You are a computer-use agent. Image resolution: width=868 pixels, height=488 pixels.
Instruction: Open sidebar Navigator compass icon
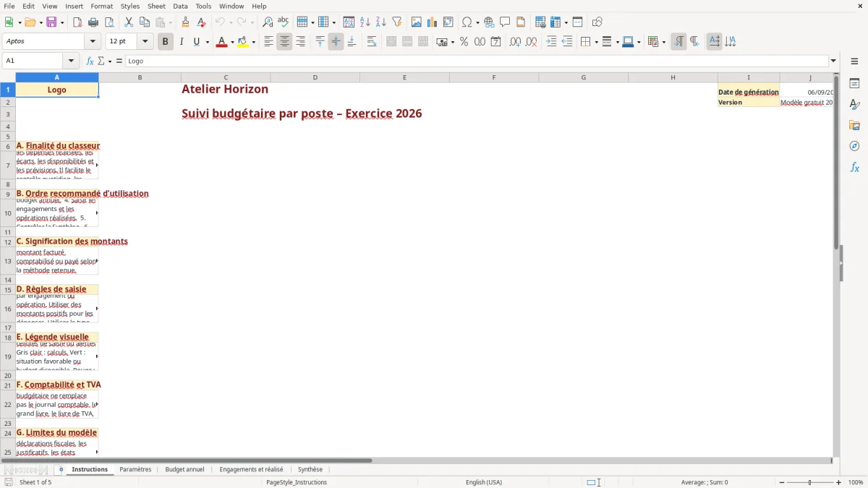click(854, 146)
